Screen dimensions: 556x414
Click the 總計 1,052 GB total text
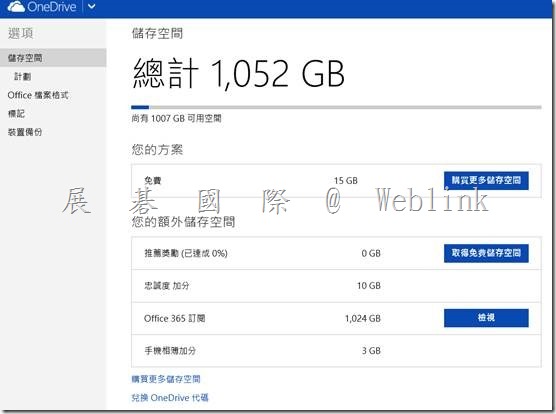point(239,73)
